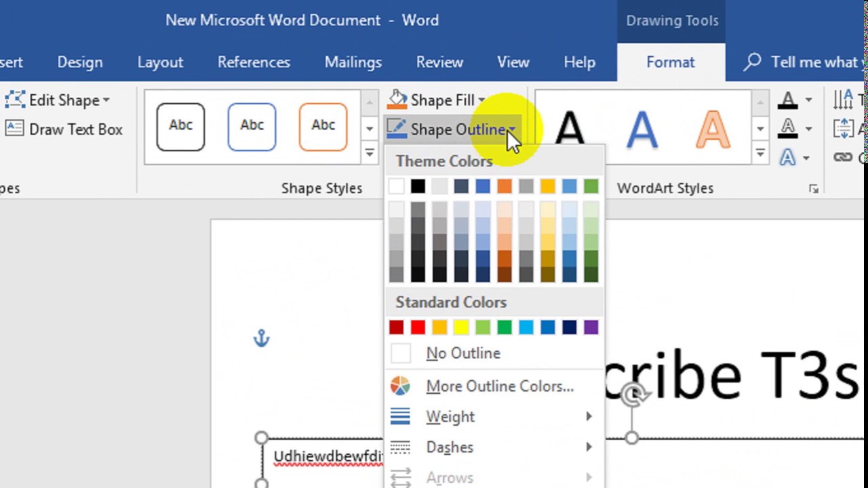Viewport: 868px width, 488px height.
Task: Switch to the Review ribbon tab
Action: coord(439,62)
